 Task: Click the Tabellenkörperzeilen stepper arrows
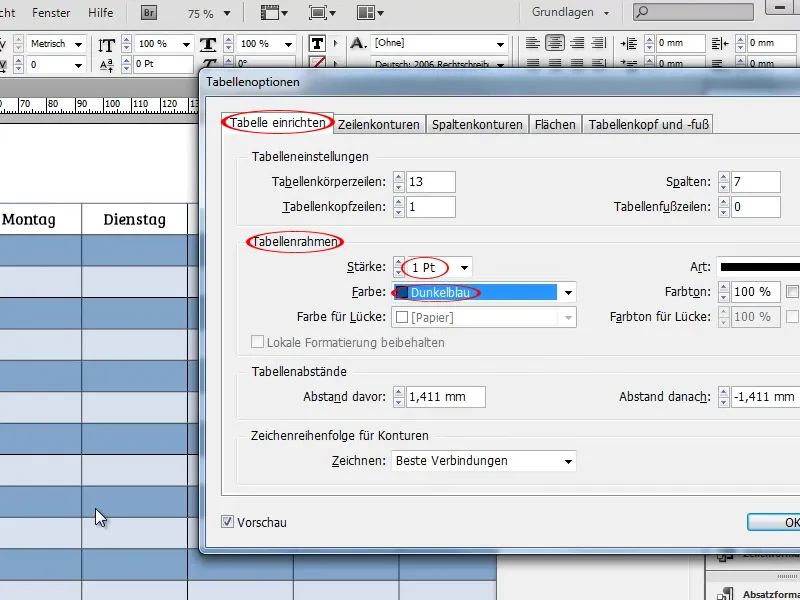pos(398,182)
